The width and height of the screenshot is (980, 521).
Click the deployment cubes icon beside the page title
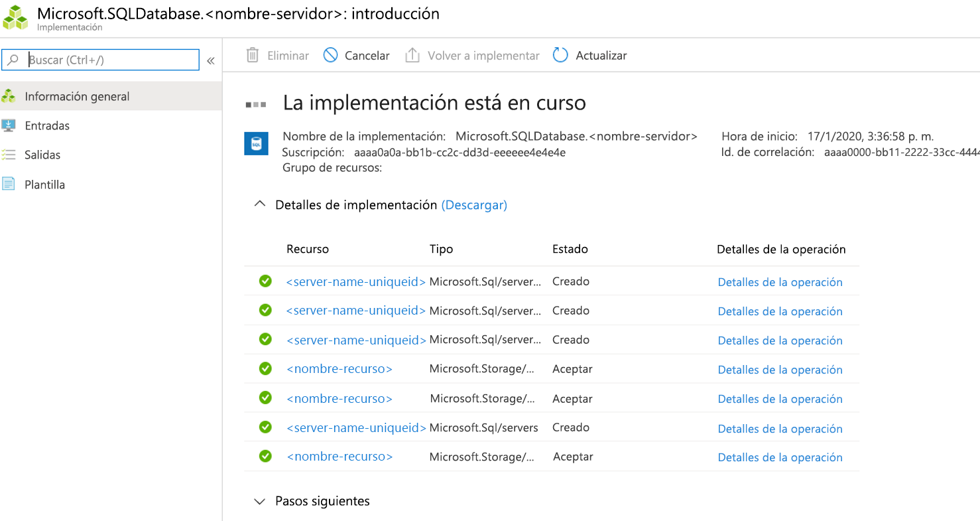pyautogui.click(x=16, y=18)
